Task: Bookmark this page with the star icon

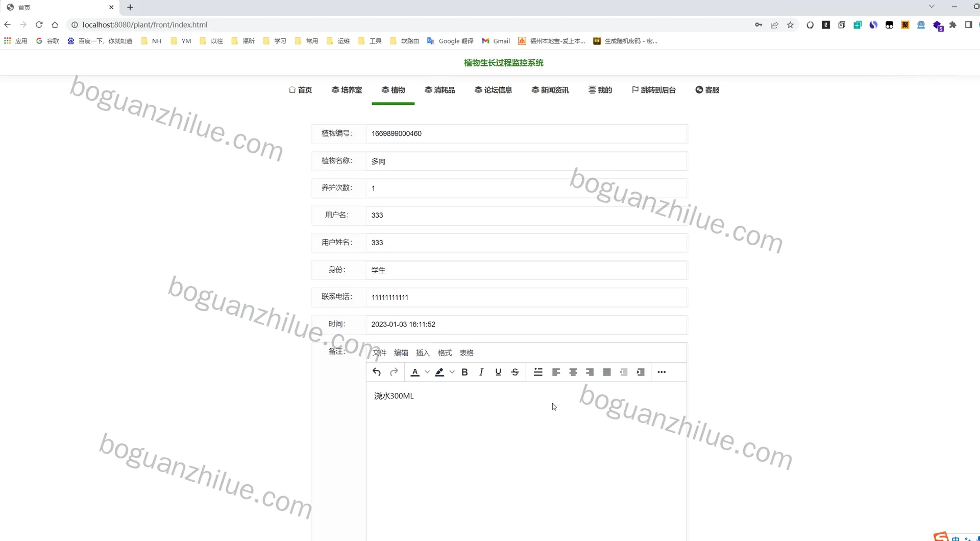Action: click(x=790, y=25)
